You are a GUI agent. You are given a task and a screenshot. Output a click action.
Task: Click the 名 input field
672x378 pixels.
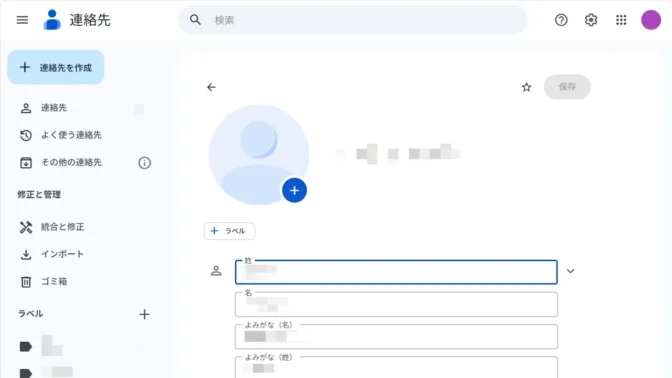pos(396,304)
